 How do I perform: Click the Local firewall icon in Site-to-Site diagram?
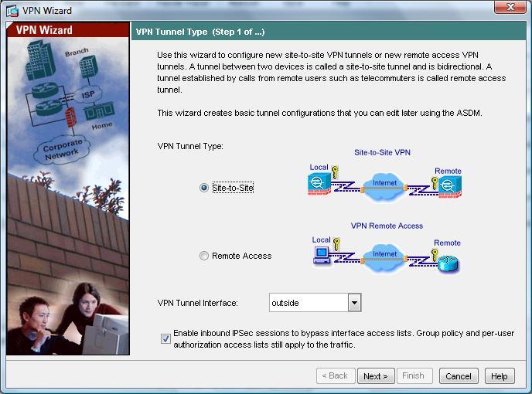[319, 184]
